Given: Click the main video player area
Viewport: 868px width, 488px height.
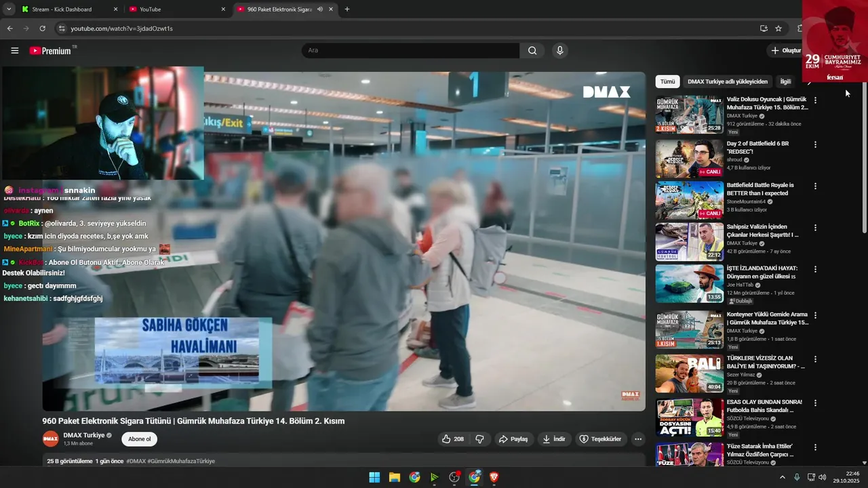Looking at the screenshot, I should [x=344, y=241].
